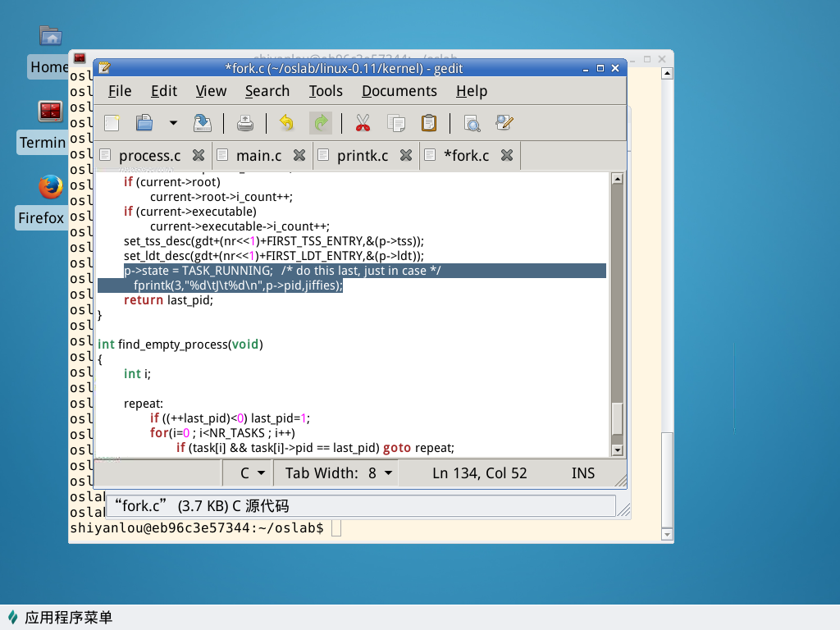Cut the selected text
This screenshot has width=840, height=630.
click(x=363, y=123)
